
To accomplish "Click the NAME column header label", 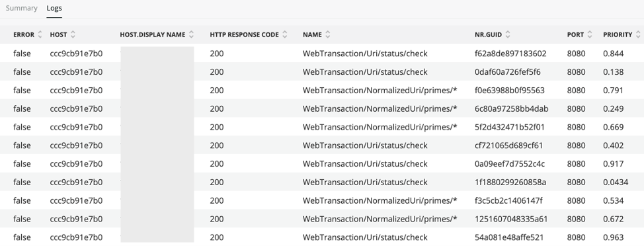I will [x=312, y=35].
